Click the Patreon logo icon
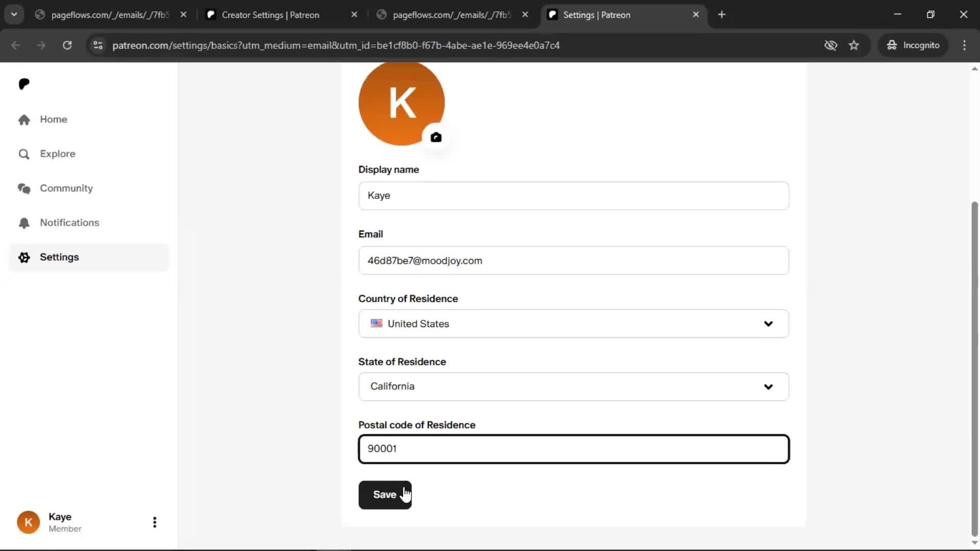 [x=24, y=84]
